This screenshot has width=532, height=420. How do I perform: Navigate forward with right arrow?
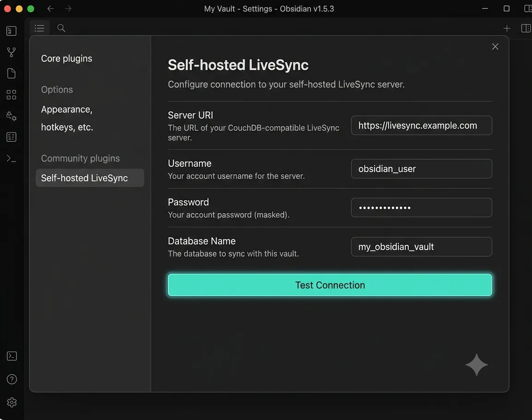coord(68,8)
